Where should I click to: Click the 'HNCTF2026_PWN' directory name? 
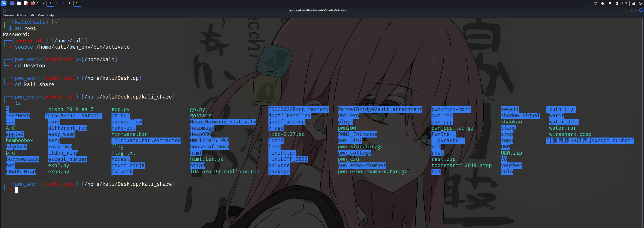point(210,141)
